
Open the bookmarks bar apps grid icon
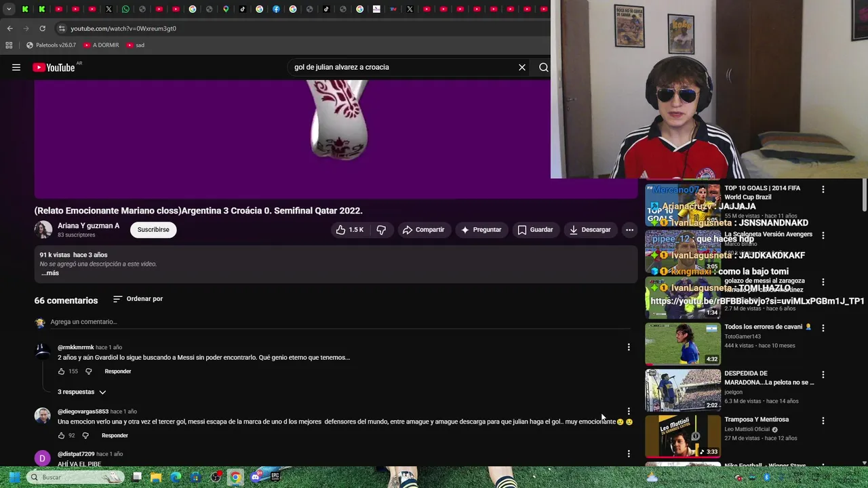[9, 45]
